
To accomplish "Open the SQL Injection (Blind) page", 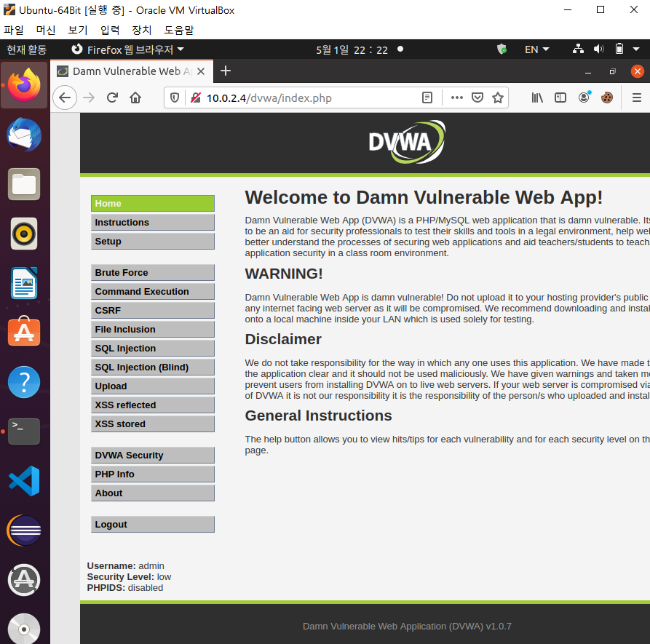I will click(x=153, y=367).
